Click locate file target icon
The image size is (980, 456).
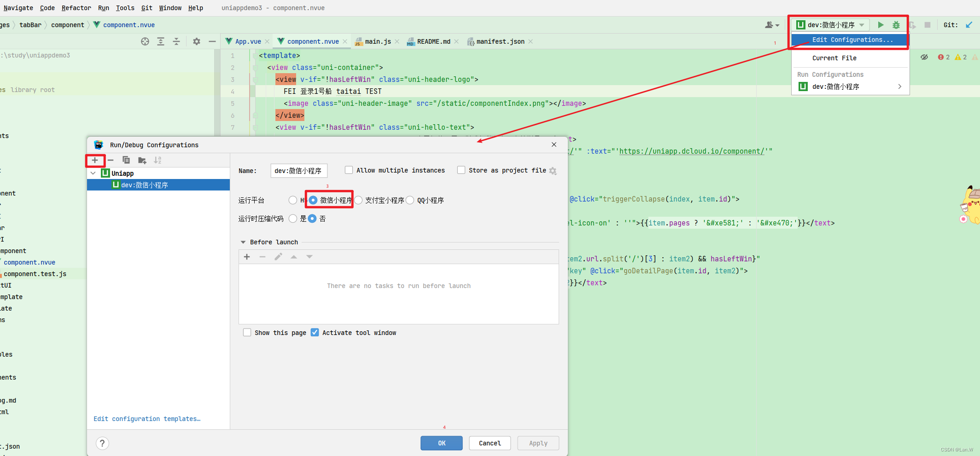pyautogui.click(x=145, y=41)
